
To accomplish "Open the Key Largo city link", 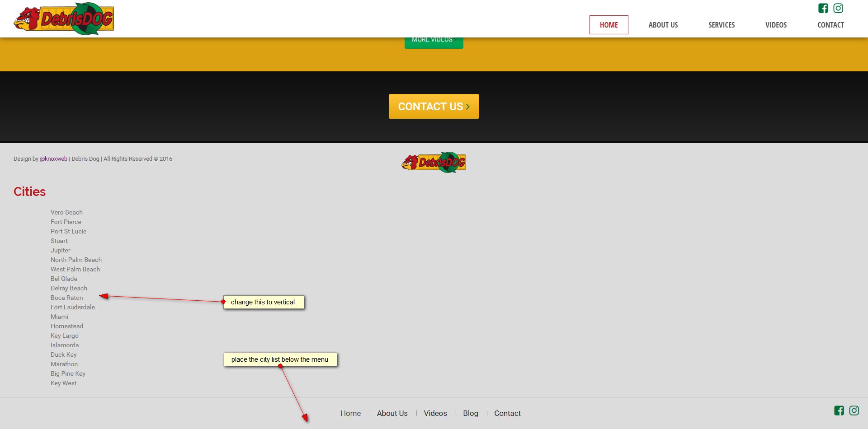I will (x=65, y=336).
